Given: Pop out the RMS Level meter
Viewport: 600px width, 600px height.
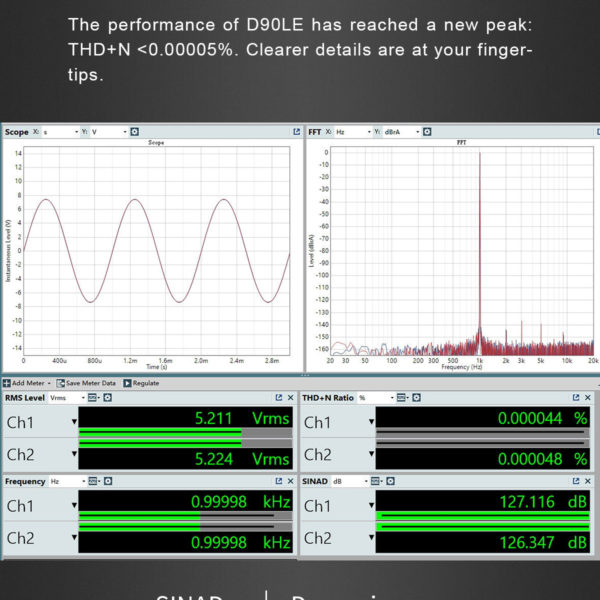Looking at the screenshot, I should pyautogui.click(x=279, y=398).
